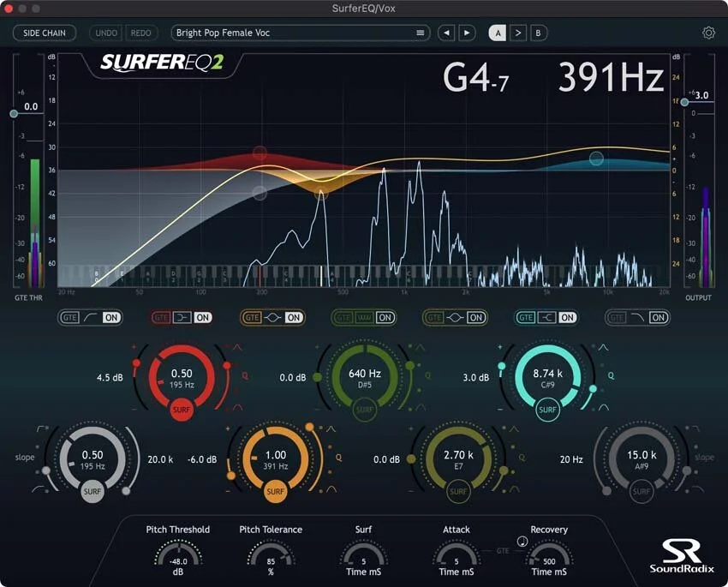The image size is (728, 587).
Task: Select the low-pass filter shape icon
Action: point(637,318)
